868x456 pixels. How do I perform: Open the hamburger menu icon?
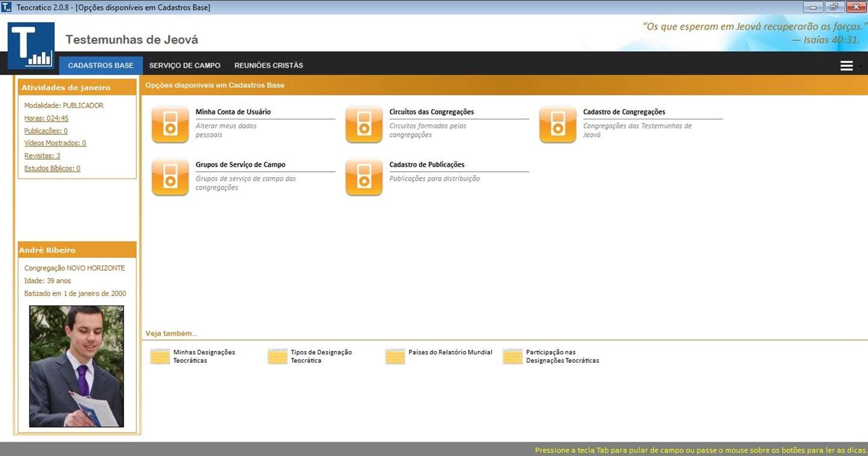[x=846, y=66]
